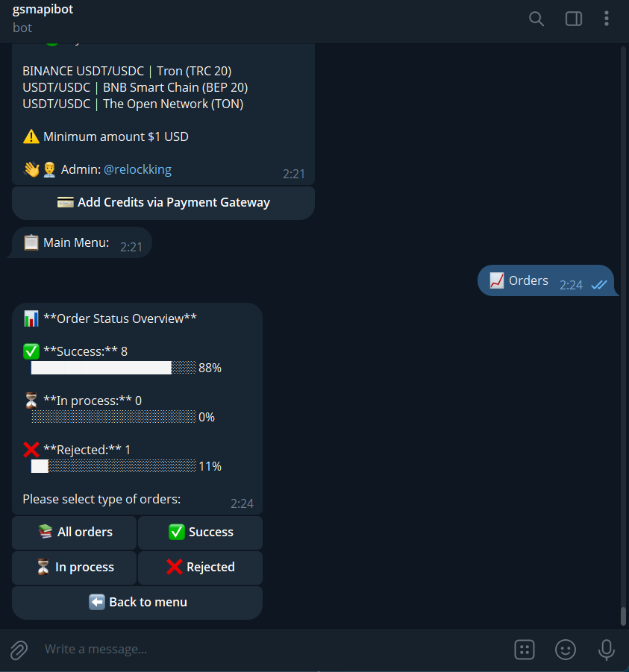Click Back to menu button
The image size is (629, 672).
[x=137, y=603]
